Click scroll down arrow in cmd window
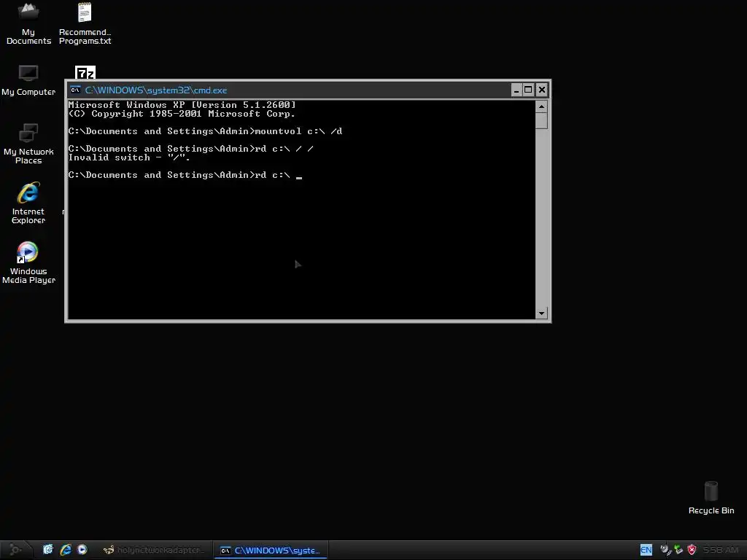 click(x=541, y=313)
